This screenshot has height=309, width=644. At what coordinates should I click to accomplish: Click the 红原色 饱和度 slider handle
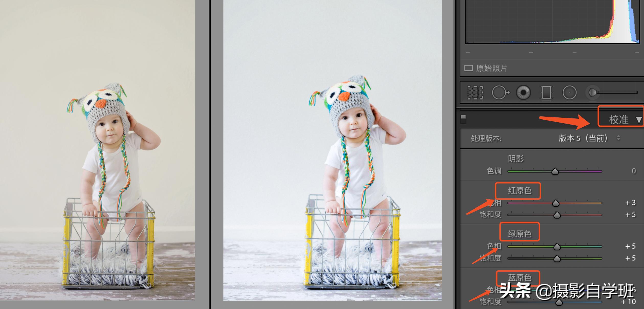557,215
